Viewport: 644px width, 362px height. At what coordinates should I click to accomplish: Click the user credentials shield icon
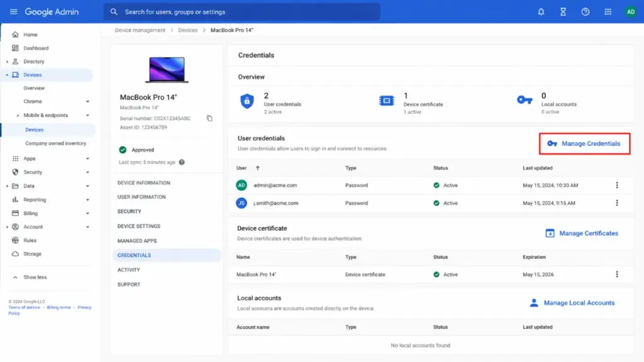(x=247, y=101)
